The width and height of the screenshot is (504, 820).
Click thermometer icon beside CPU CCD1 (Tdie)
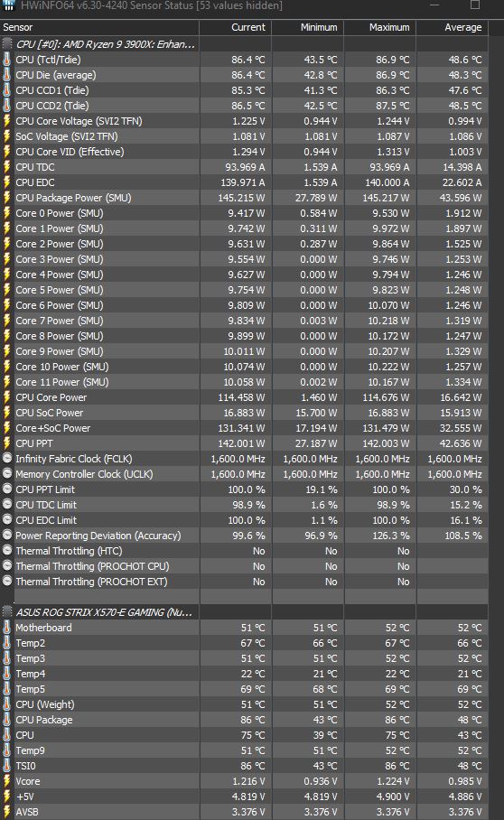click(x=7, y=90)
